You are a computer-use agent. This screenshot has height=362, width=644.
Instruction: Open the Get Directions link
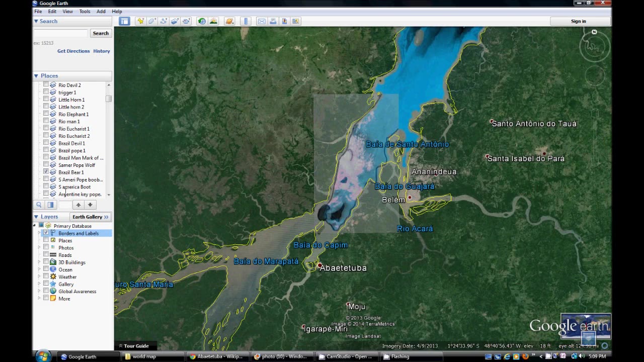tap(73, 51)
